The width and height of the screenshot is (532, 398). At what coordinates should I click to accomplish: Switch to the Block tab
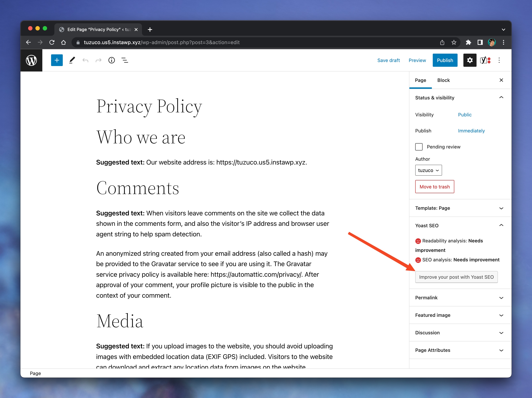pyautogui.click(x=443, y=80)
